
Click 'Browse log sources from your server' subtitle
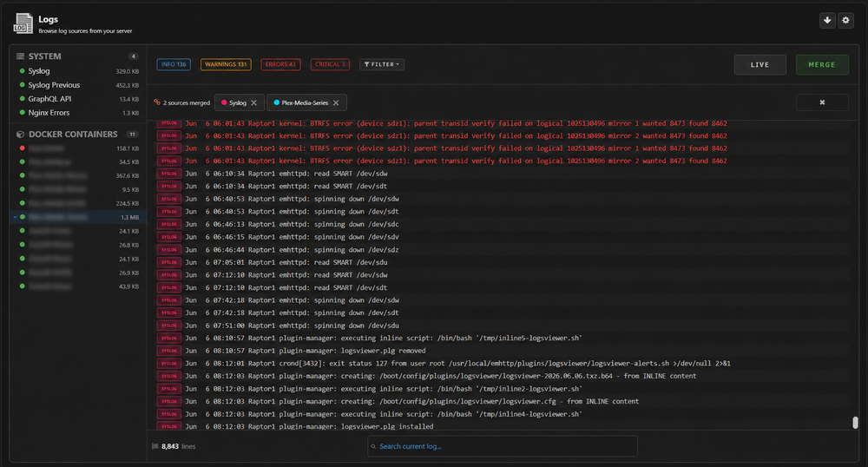click(x=85, y=31)
